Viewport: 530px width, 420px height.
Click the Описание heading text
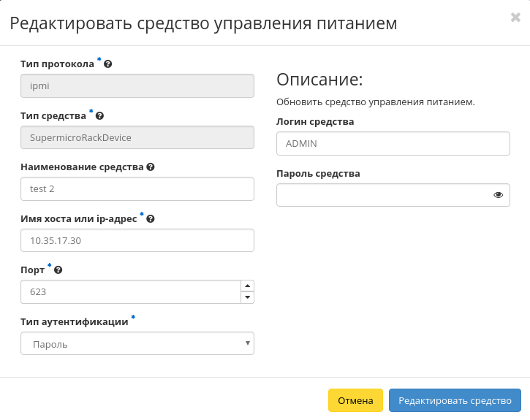319,80
